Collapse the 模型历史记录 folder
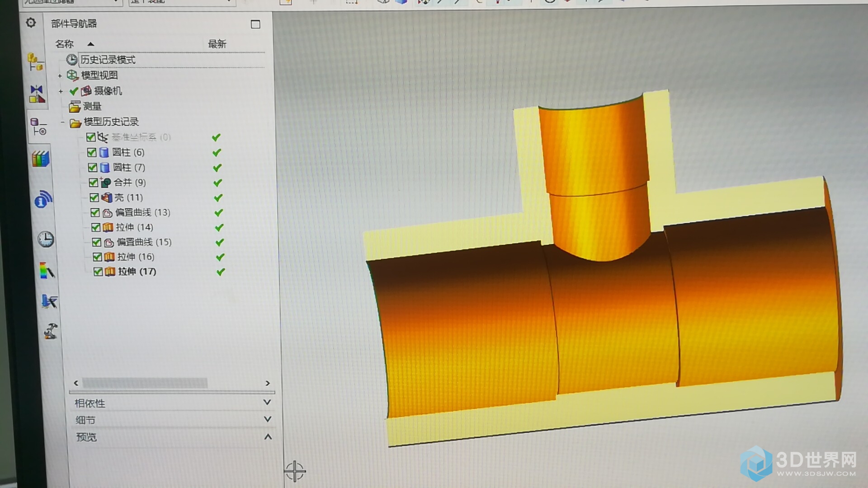Viewport: 868px width, 488px height. pos(63,122)
